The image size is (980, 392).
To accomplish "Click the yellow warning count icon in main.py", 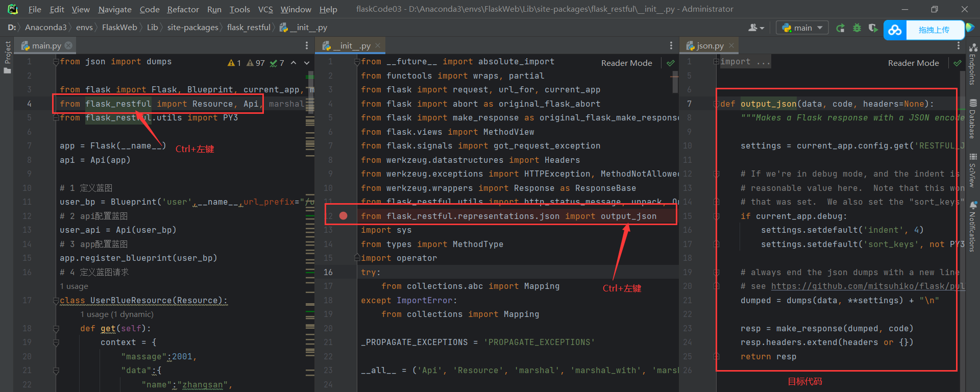I will (x=234, y=63).
